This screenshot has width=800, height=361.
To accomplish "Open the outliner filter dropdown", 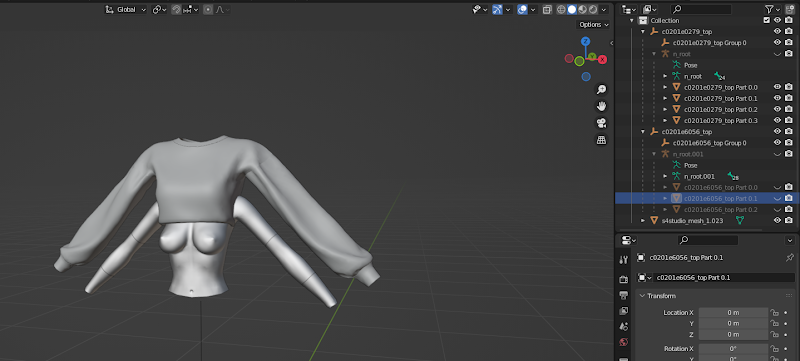I will pos(772,9).
